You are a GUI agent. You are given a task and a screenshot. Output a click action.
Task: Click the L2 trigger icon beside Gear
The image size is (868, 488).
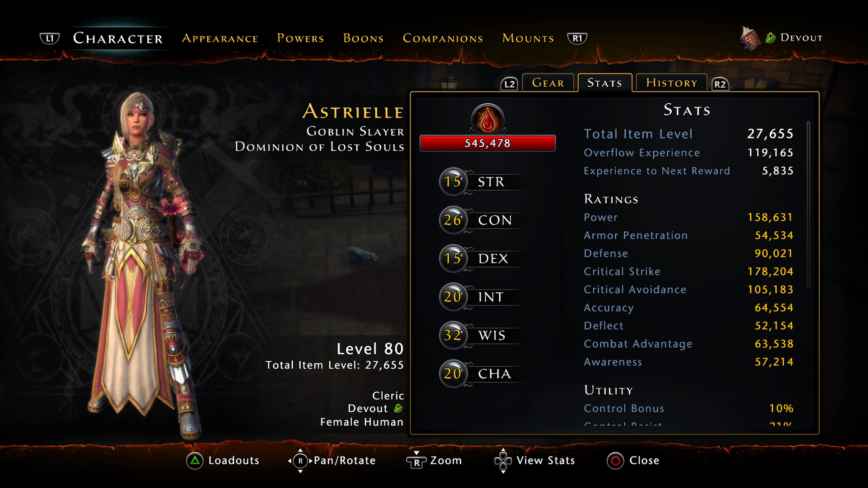coord(509,84)
